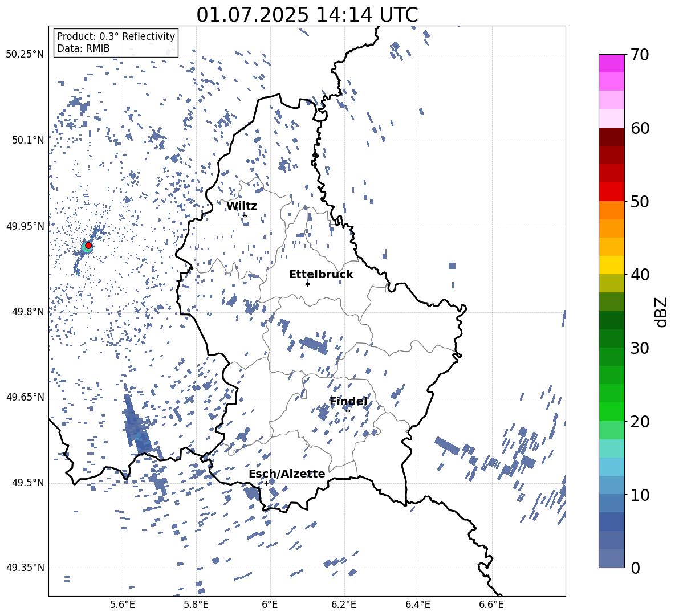The width and height of the screenshot is (675, 616).
Task: Click the 0 dBZ colorbar tick label
Action: coord(635,568)
